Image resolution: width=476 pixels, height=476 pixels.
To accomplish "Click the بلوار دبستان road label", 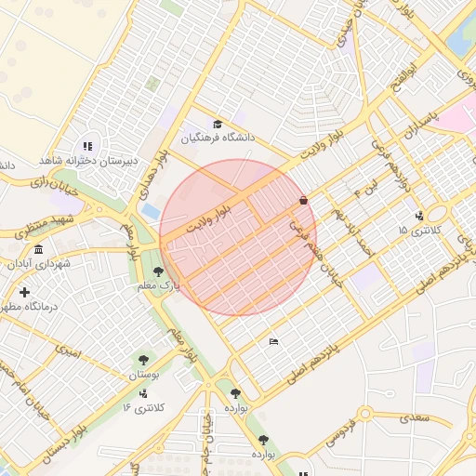I will pos(65,445).
